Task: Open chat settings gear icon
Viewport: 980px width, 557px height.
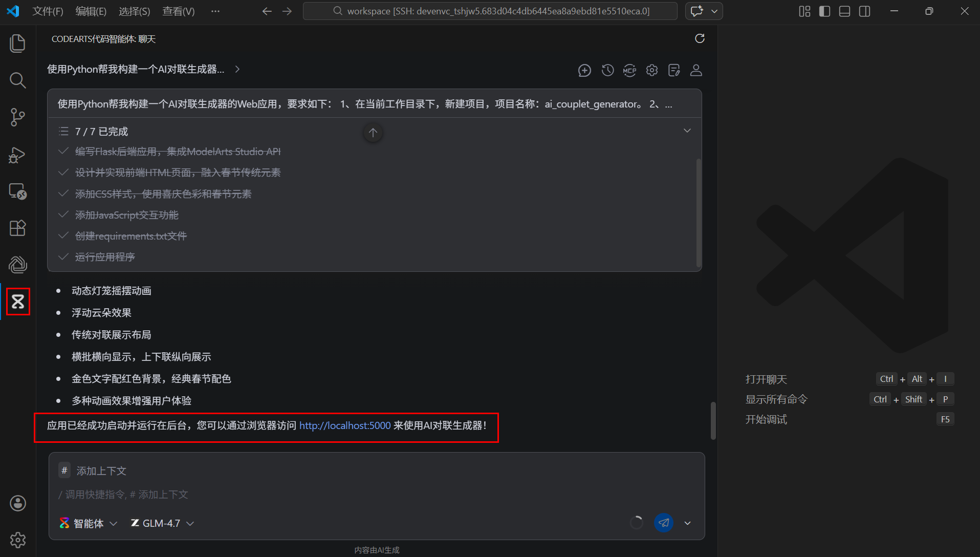Action: coord(652,71)
